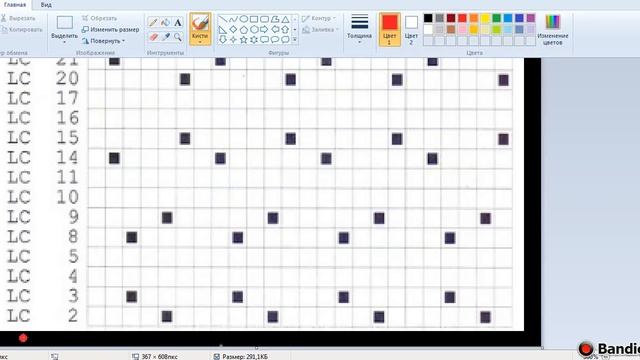This screenshot has width=640, height=360.
Task: Click the Обрезать crop button
Action: 99,18
